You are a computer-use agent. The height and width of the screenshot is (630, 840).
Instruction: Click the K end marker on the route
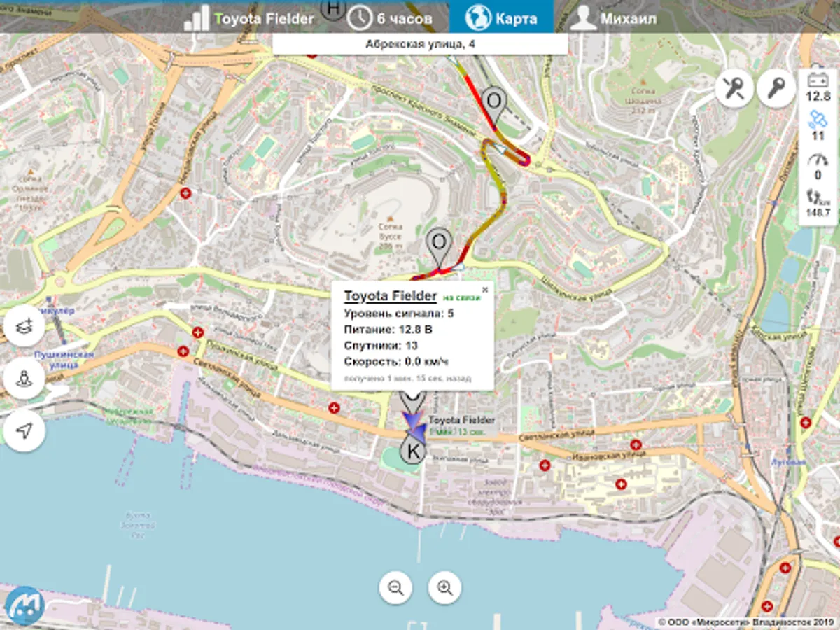coord(413,451)
